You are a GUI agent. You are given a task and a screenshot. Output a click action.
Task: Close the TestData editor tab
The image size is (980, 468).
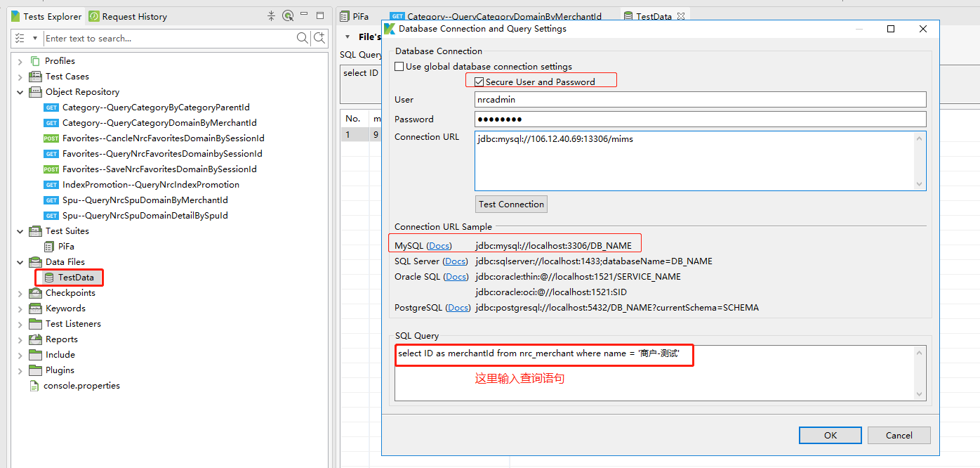(x=681, y=16)
